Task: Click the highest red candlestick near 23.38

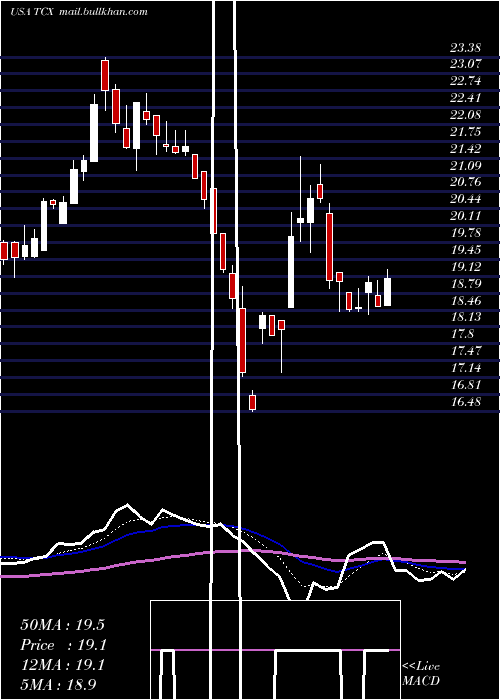Action: coord(105,76)
